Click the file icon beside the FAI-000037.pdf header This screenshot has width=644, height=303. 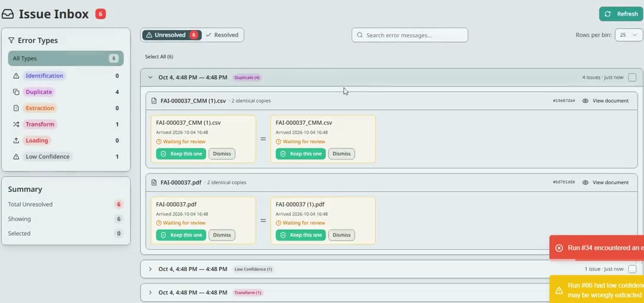click(154, 182)
